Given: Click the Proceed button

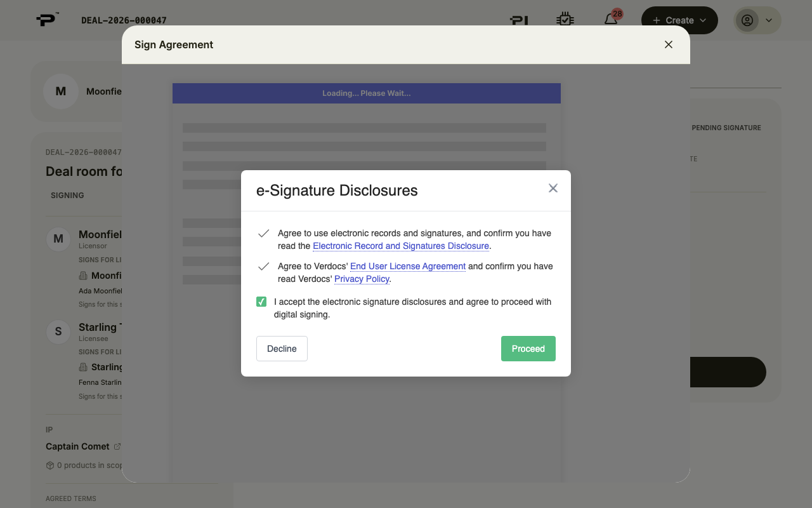Looking at the screenshot, I should tap(528, 349).
